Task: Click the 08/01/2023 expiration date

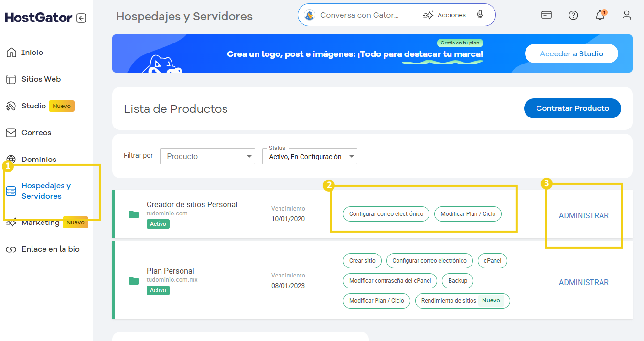Action: [x=288, y=286]
